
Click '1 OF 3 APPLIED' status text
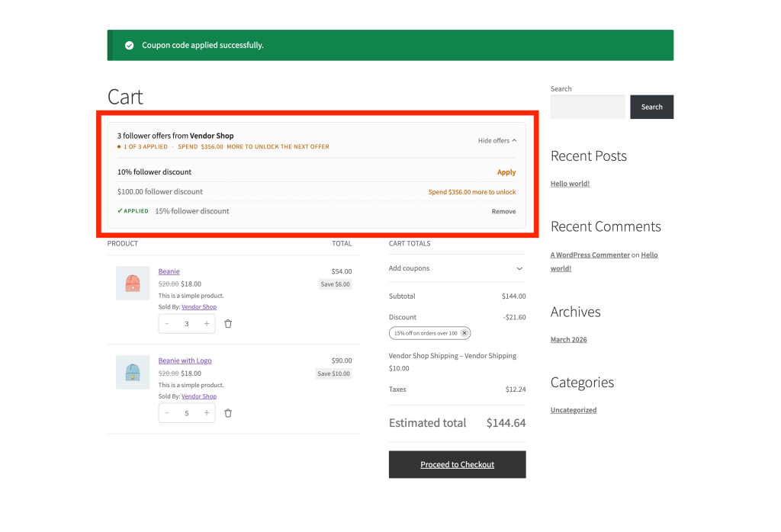(146, 147)
